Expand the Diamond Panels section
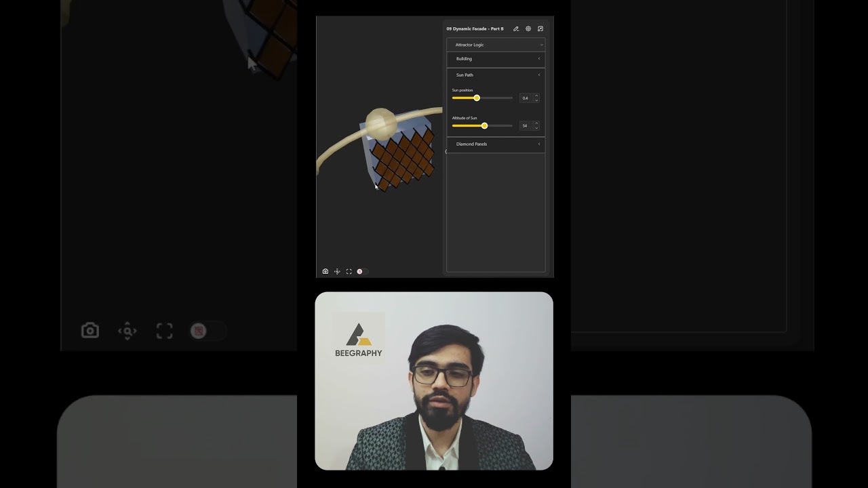The image size is (868, 488). click(x=496, y=144)
